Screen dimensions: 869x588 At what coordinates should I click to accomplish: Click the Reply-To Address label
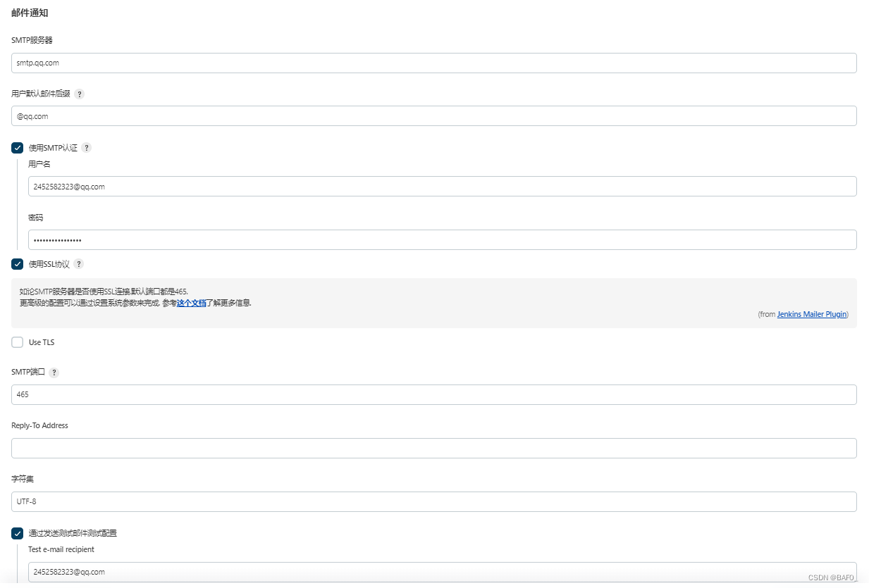pos(39,425)
